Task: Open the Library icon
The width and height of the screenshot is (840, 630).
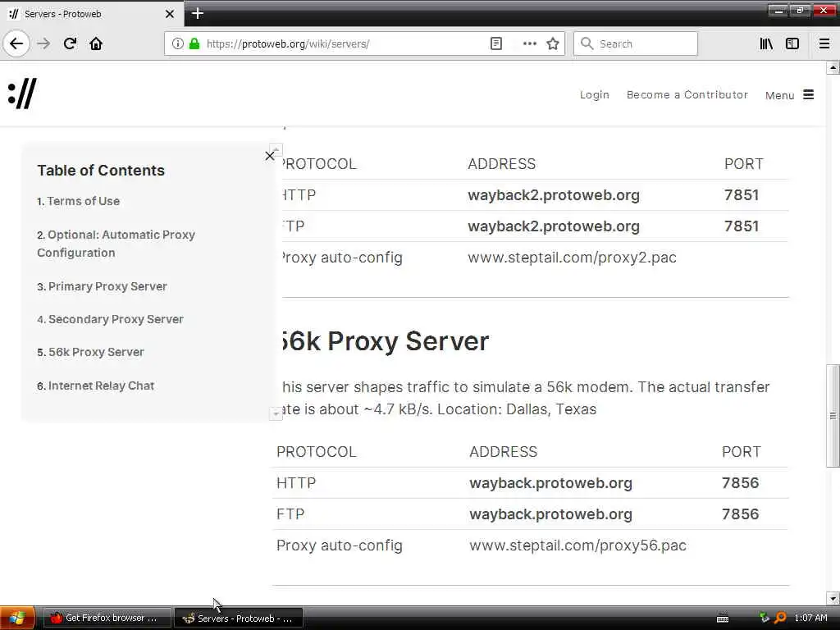Action: pos(766,43)
